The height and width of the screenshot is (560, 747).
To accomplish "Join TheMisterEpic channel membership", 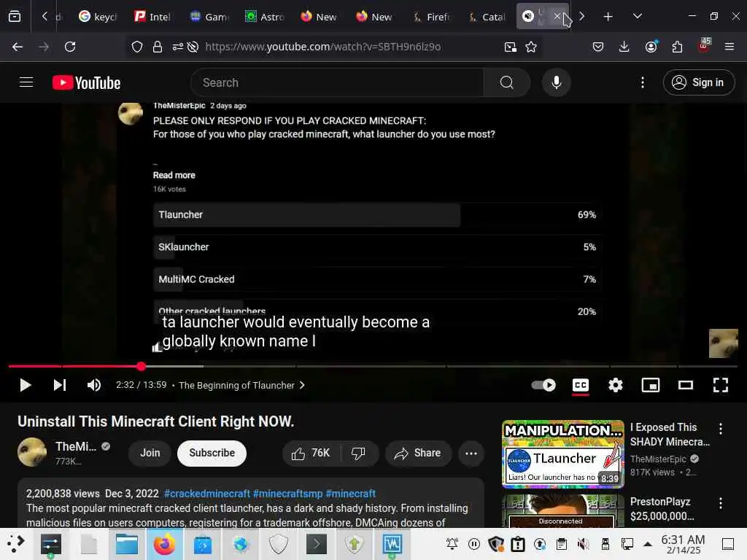I will 150,453.
